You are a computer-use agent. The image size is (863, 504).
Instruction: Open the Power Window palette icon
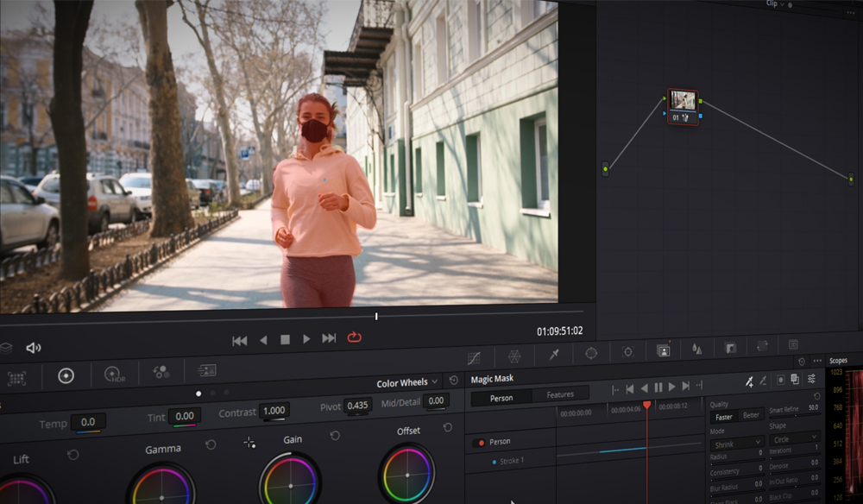591,353
